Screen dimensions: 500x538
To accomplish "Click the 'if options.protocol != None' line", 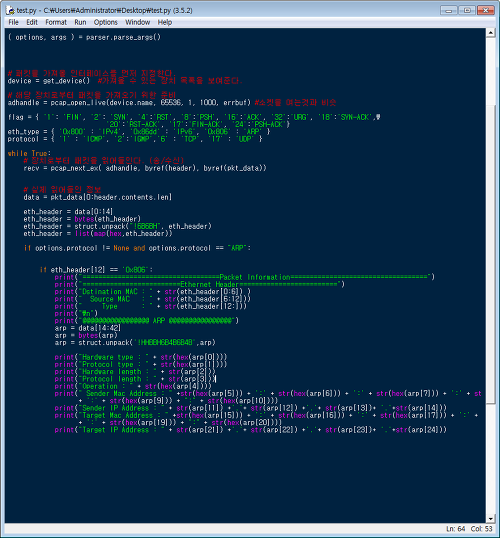I will [137, 248].
